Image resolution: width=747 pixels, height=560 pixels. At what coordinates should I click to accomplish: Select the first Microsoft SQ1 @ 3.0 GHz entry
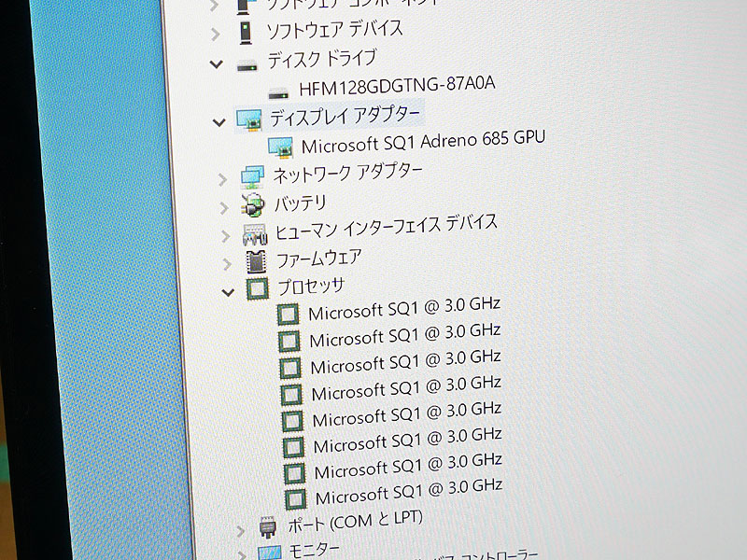[x=404, y=309]
